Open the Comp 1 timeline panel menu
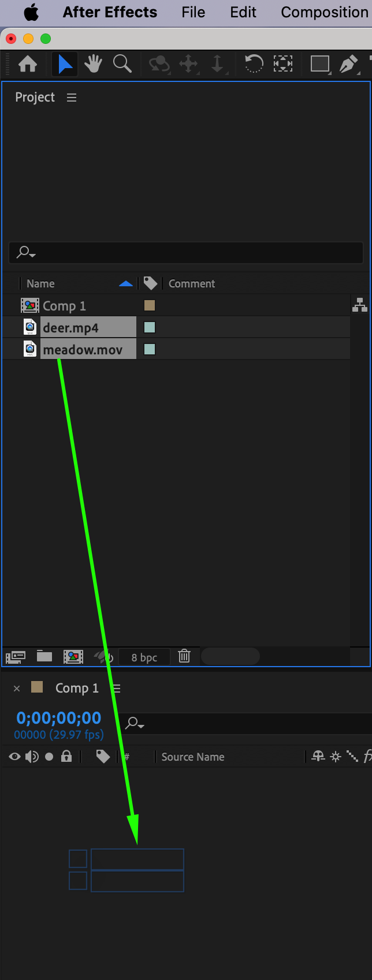The image size is (372, 980). point(117,689)
